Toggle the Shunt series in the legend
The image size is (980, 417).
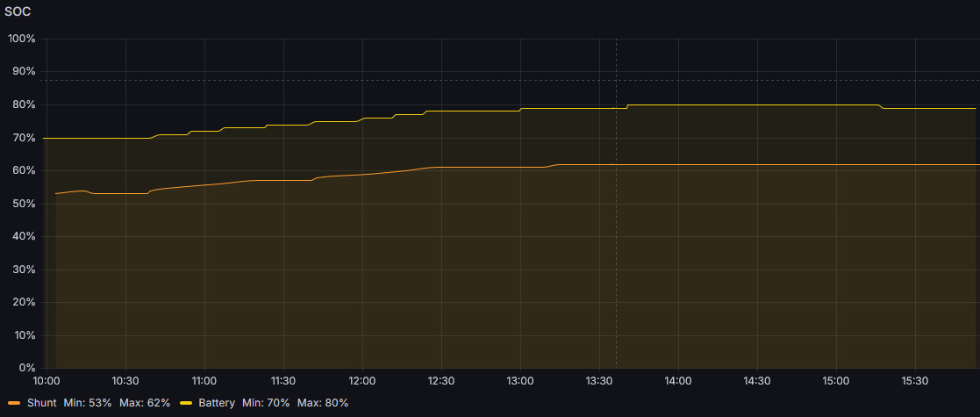42,403
